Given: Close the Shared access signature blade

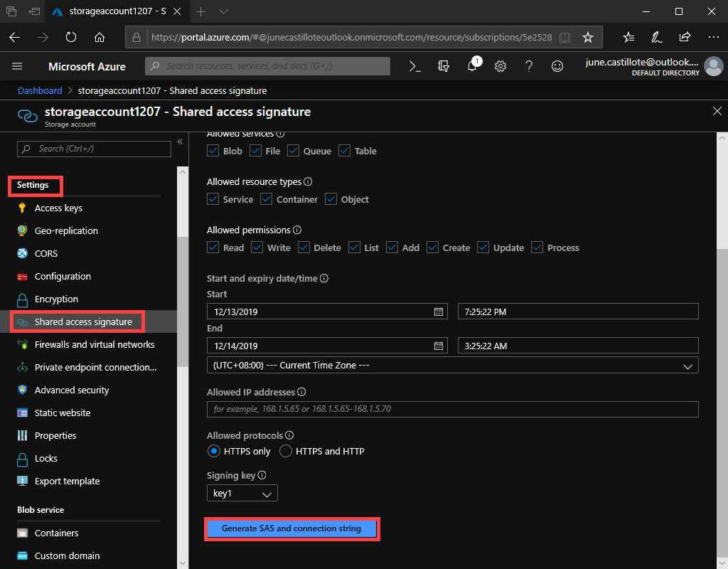Looking at the screenshot, I should [x=717, y=111].
